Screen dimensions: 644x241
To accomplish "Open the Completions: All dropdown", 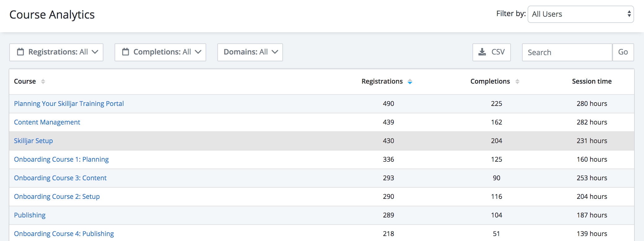I will click(x=160, y=52).
